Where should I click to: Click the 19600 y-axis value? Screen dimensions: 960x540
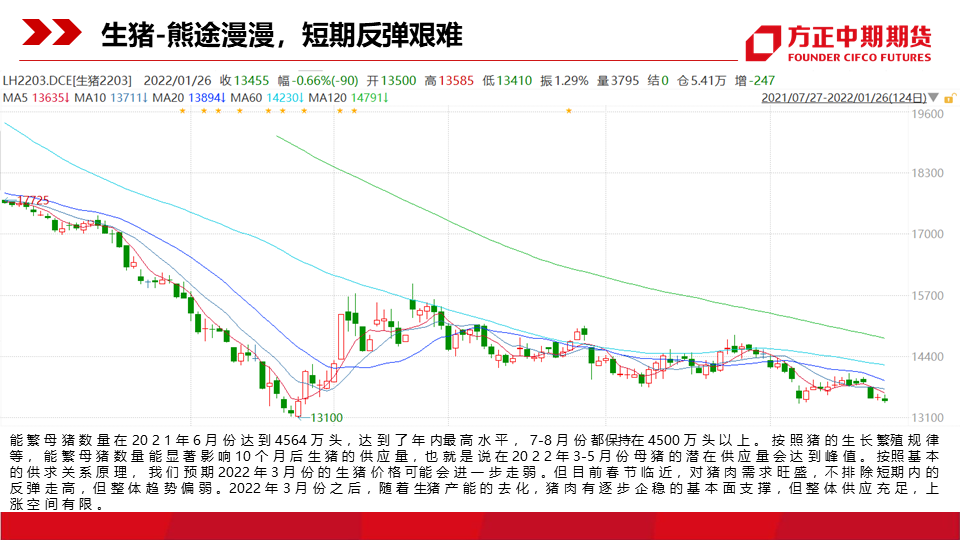pos(928,114)
